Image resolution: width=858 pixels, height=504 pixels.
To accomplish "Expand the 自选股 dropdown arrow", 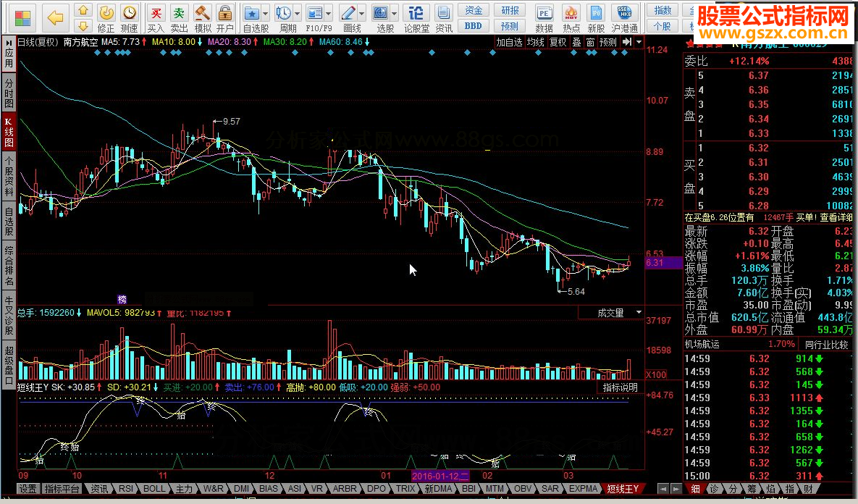I will pyautogui.click(x=266, y=13).
